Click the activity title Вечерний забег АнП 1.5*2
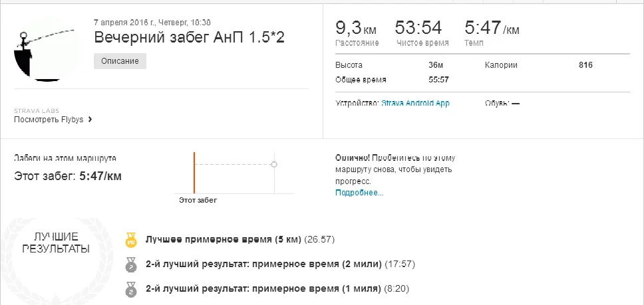 click(190, 37)
